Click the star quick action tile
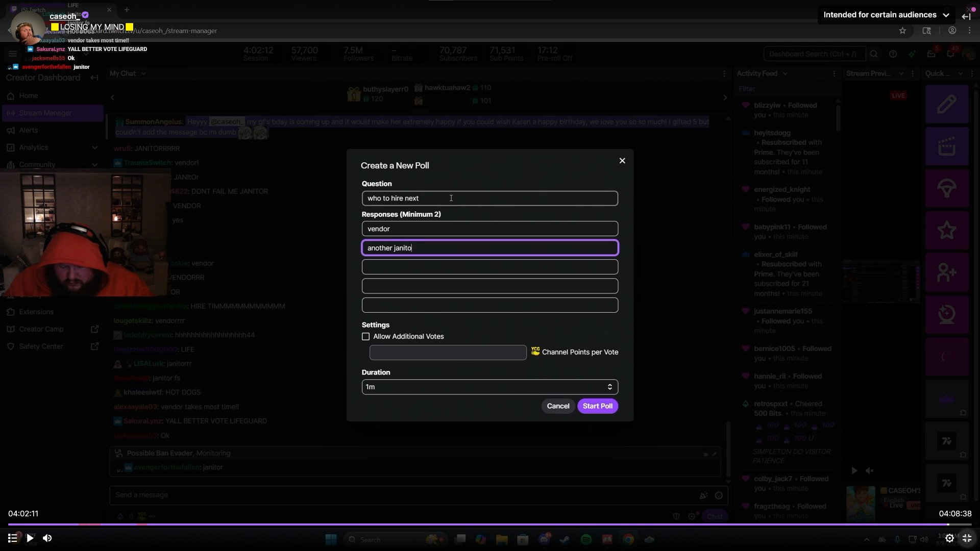This screenshot has width=980, height=551. (x=946, y=230)
